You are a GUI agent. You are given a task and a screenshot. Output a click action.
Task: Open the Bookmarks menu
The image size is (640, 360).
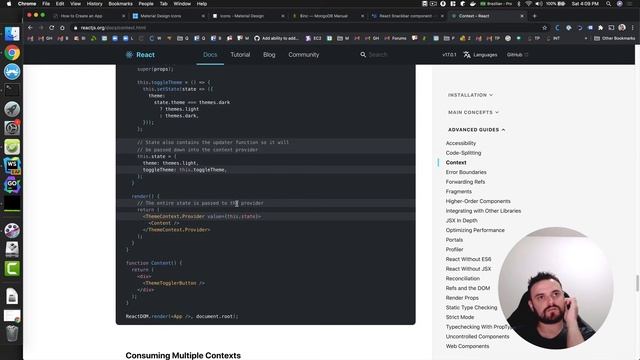120,4
